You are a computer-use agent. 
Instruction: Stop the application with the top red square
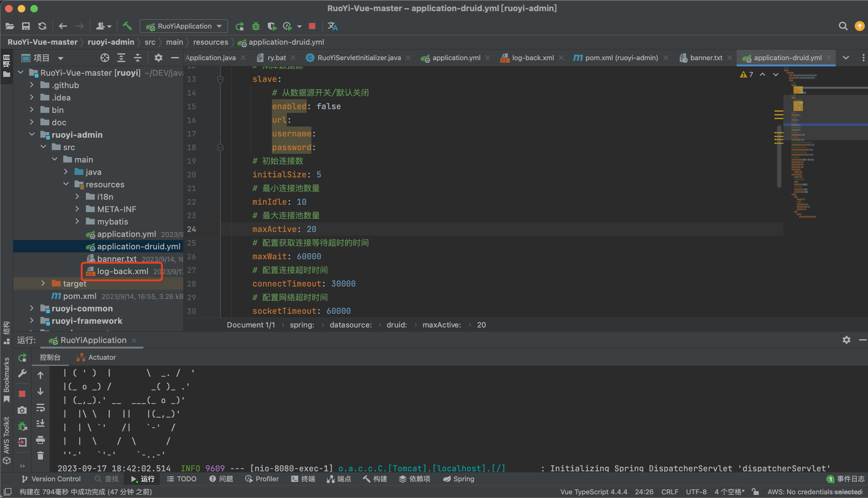pyautogui.click(x=312, y=26)
